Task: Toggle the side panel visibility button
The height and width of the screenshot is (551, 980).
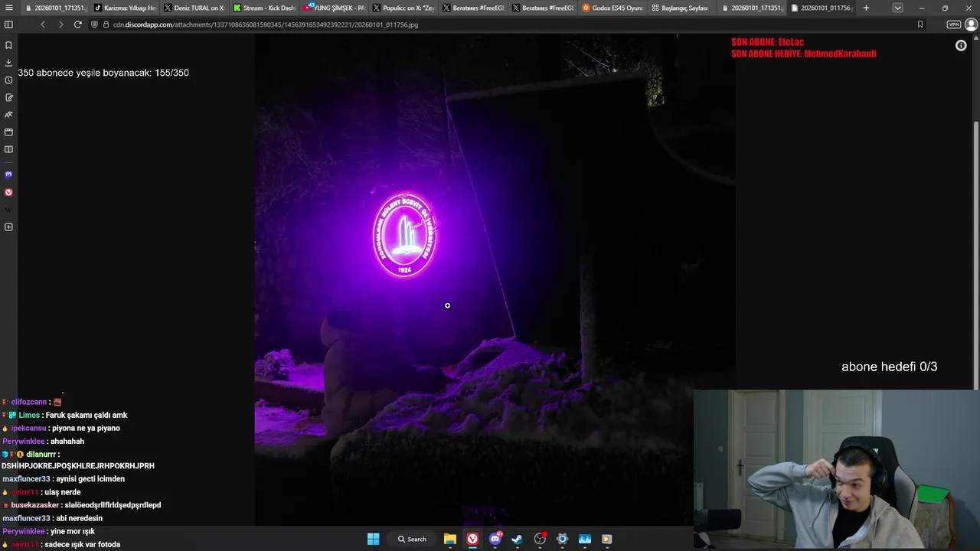Action: pos(8,24)
